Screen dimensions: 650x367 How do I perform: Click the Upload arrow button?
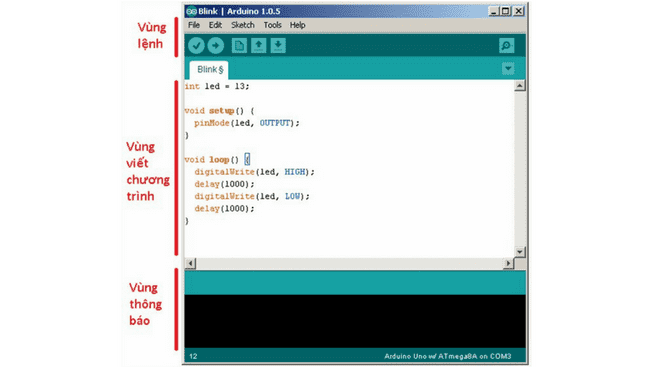(216, 45)
